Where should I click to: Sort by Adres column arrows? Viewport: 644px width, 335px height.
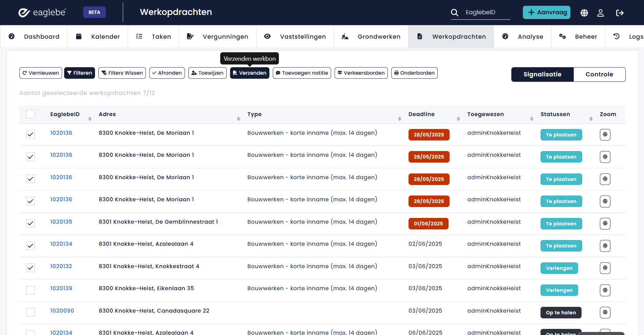239,119
